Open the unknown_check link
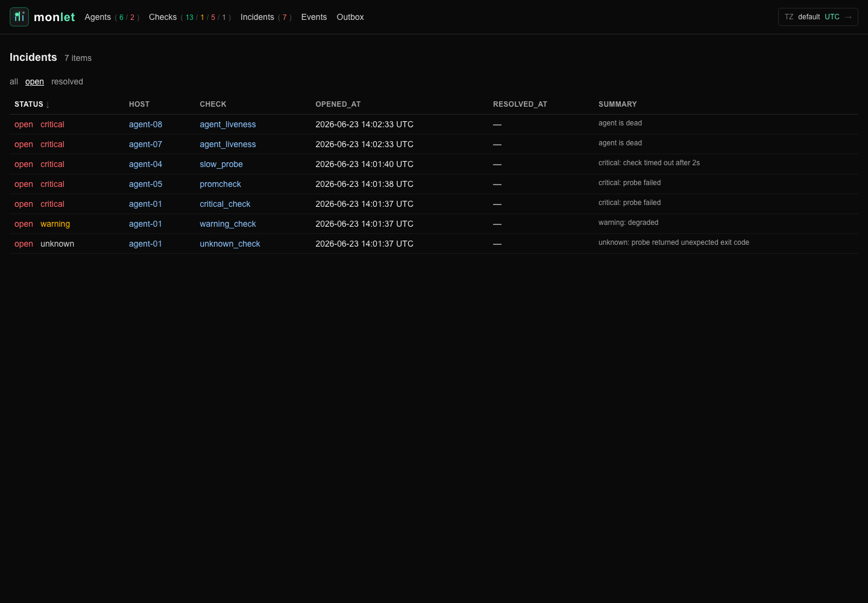Screen dimensions: 868x603 (230, 244)
